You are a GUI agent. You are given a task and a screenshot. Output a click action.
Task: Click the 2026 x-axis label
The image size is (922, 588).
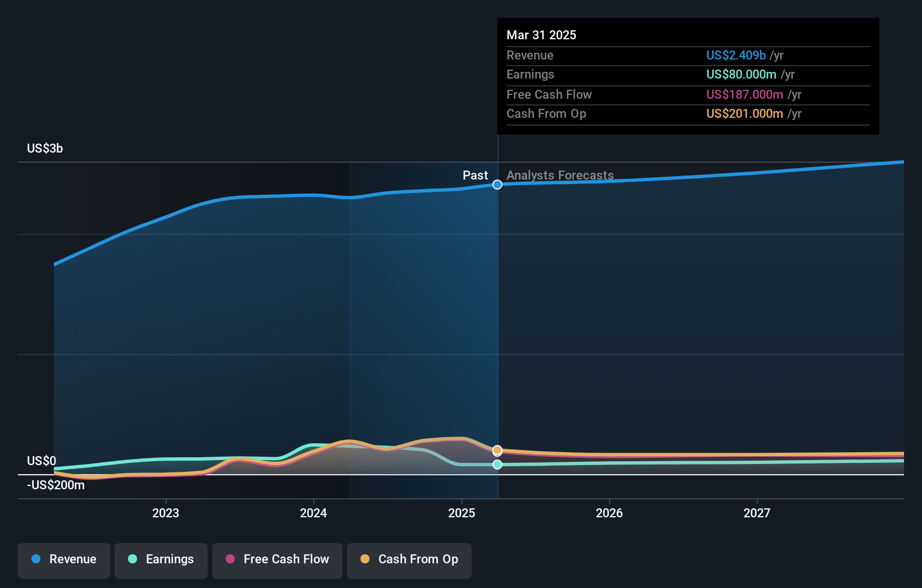609,513
